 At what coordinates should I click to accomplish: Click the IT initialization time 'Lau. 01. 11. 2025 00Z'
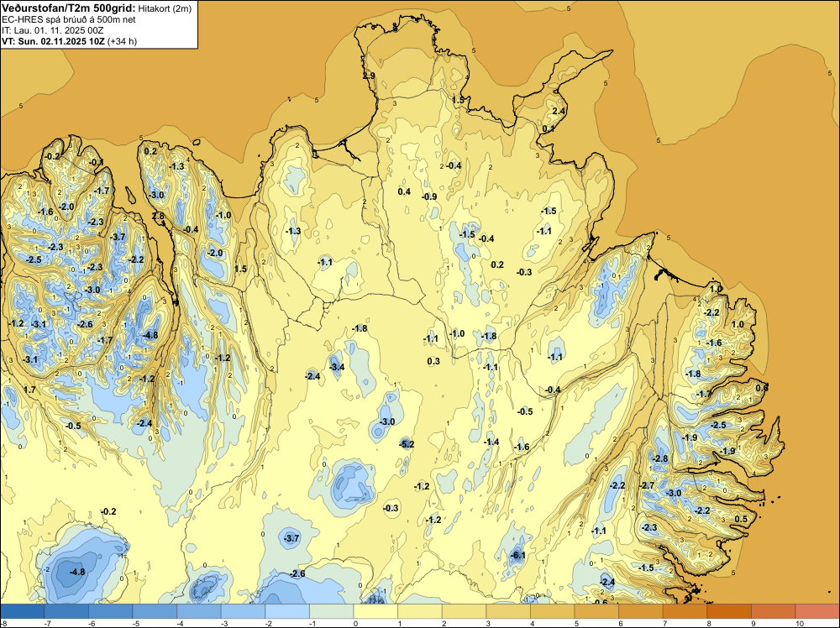[x=59, y=30]
